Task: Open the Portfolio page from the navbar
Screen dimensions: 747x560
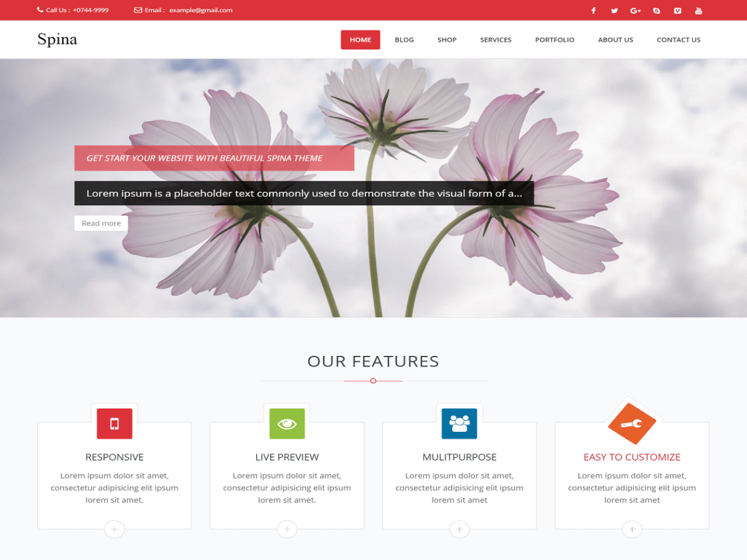Action: [x=555, y=39]
